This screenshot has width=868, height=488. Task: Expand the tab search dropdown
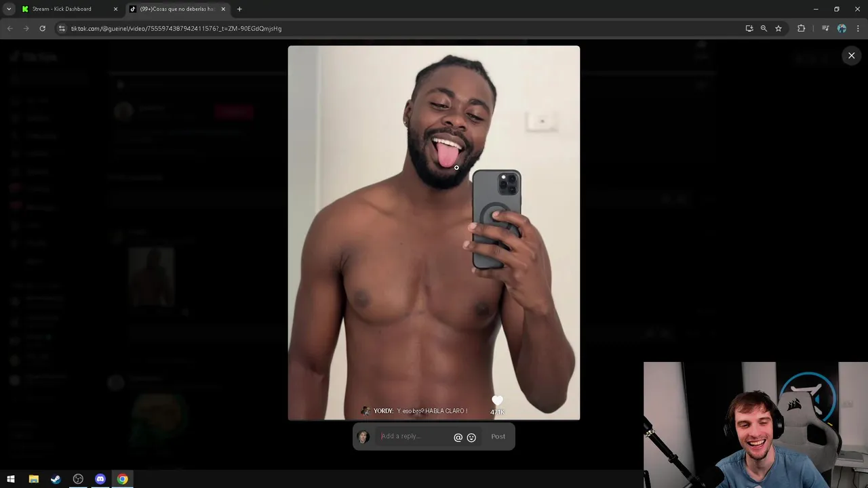[9, 9]
